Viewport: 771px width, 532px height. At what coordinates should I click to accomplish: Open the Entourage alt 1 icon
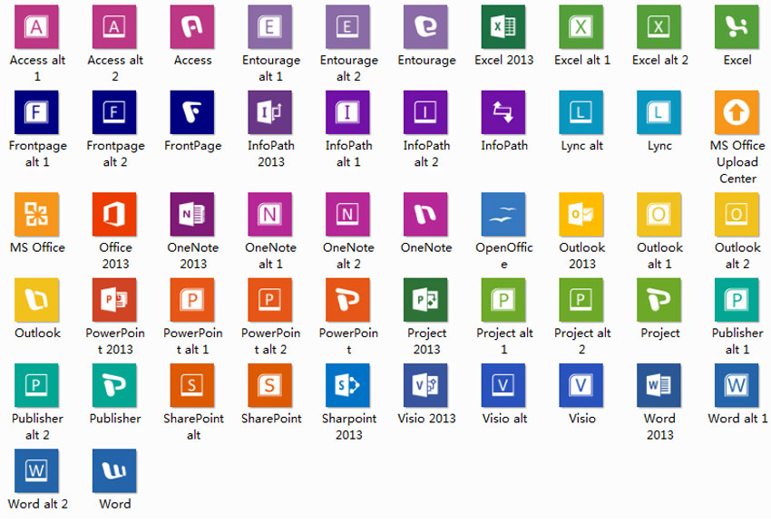(270, 27)
